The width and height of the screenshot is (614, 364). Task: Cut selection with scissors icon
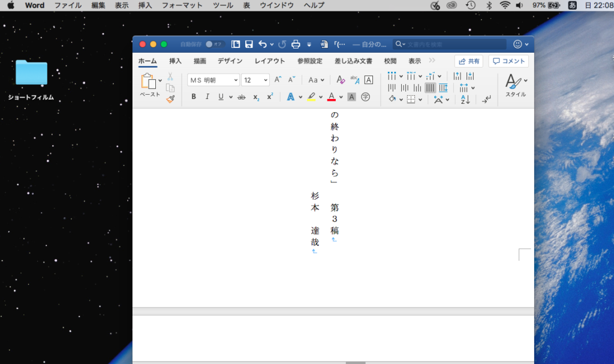170,76
